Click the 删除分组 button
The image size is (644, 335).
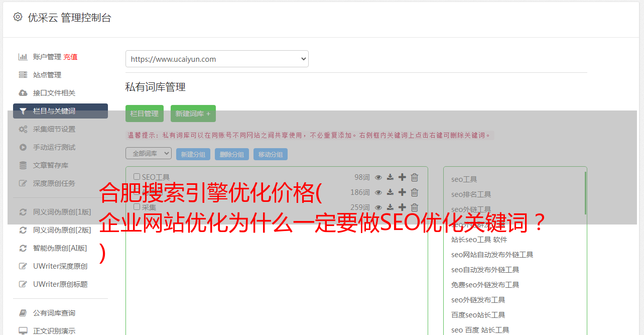[x=232, y=154]
